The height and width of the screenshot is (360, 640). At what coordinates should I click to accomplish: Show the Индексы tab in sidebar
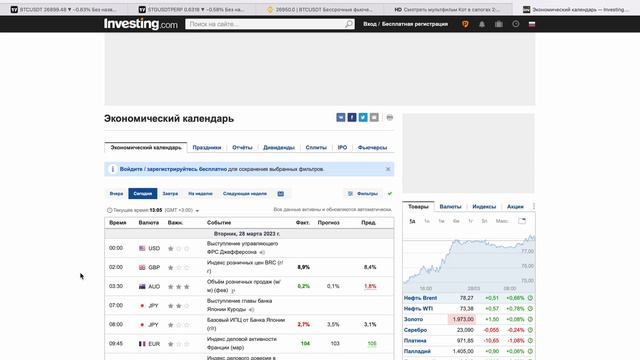(x=484, y=207)
